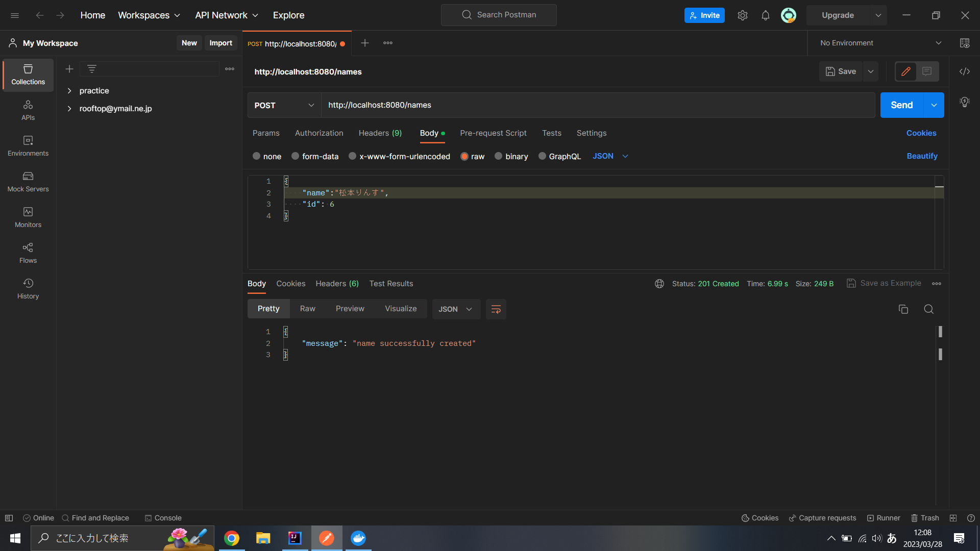Click the collections filter icon
Screen dimensions: 980x551
[92, 69]
